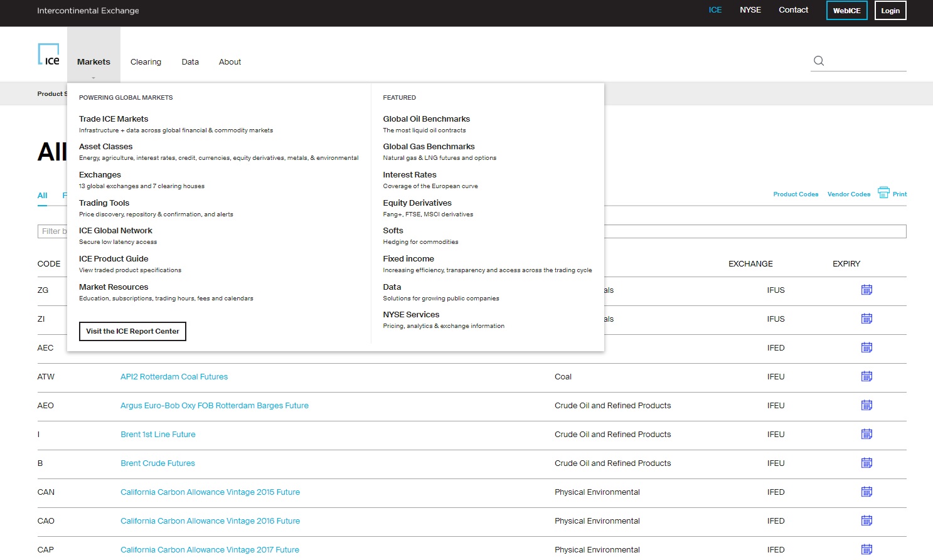The height and width of the screenshot is (560, 933).
Task: Open the Data navigation menu
Action: (x=190, y=61)
